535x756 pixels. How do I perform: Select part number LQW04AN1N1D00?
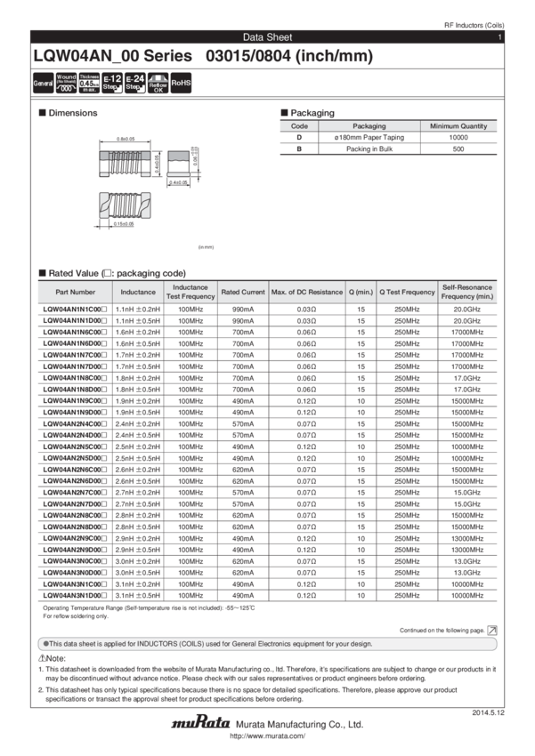[75, 320]
